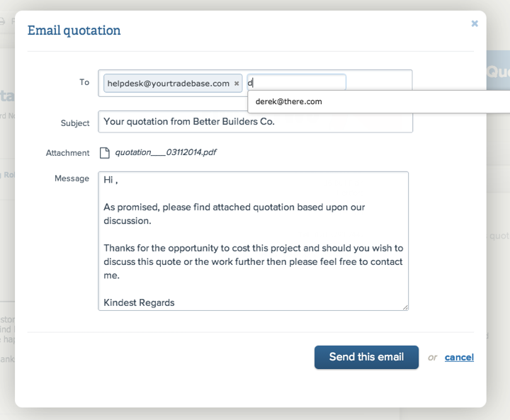Click the Message label

coord(72,178)
